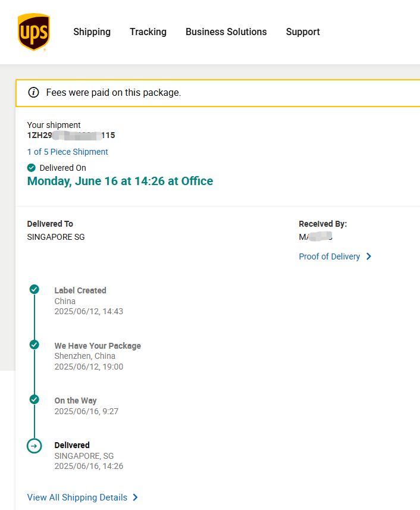Open the Tracking menu
420x510 pixels.
(148, 32)
